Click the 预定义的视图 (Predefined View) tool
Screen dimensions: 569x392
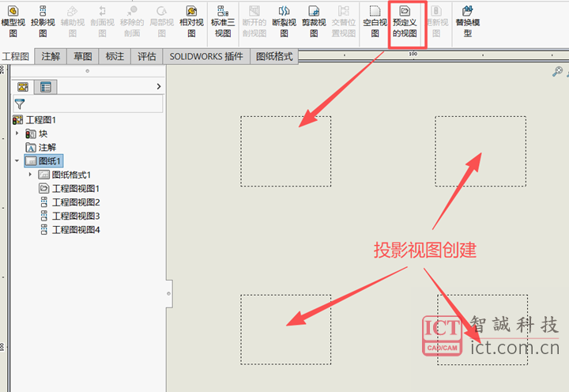pyautogui.click(x=408, y=21)
